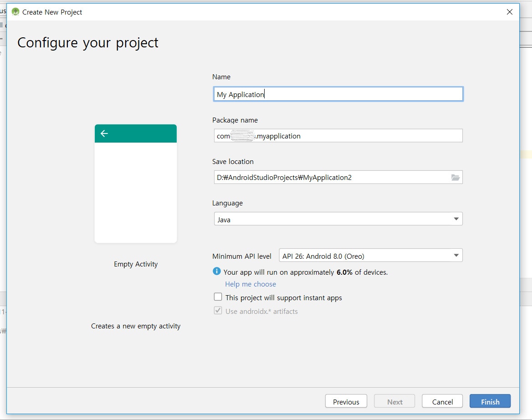Expand the Minimum API level dropdown
The height and width of the screenshot is (420, 532).
pyautogui.click(x=370, y=256)
